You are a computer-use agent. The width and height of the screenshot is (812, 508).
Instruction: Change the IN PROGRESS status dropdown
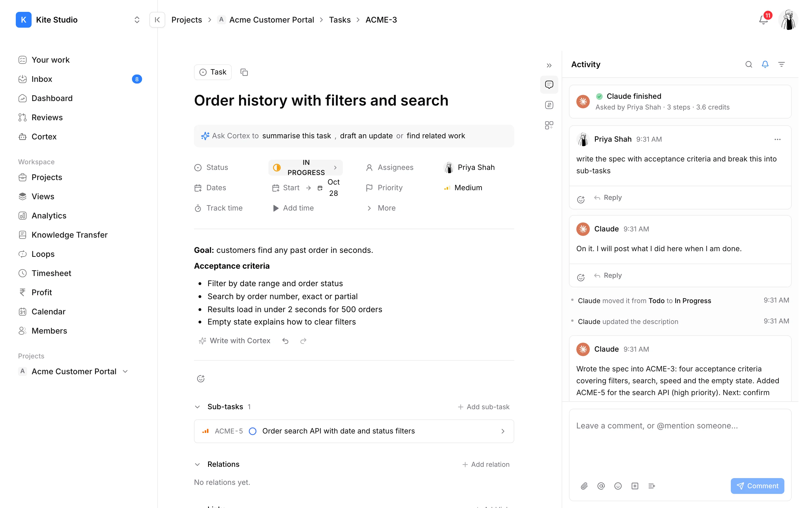click(x=305, y=168)
